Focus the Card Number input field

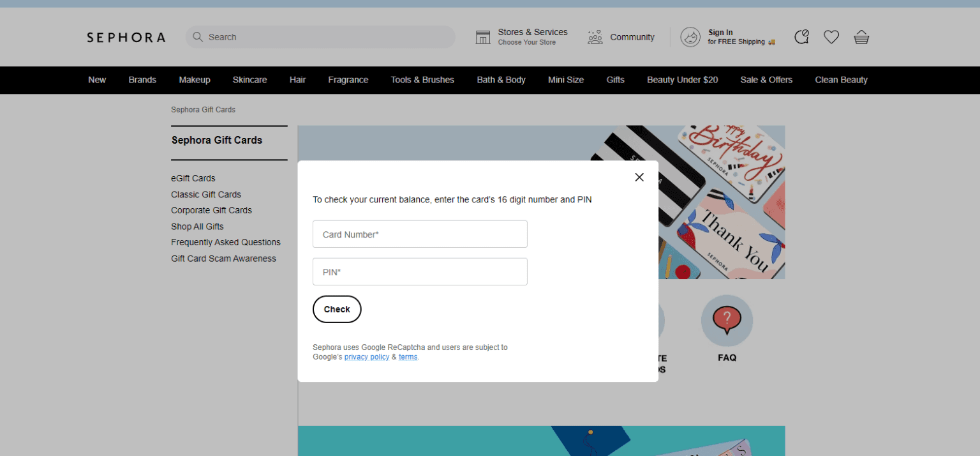(420, 234)
